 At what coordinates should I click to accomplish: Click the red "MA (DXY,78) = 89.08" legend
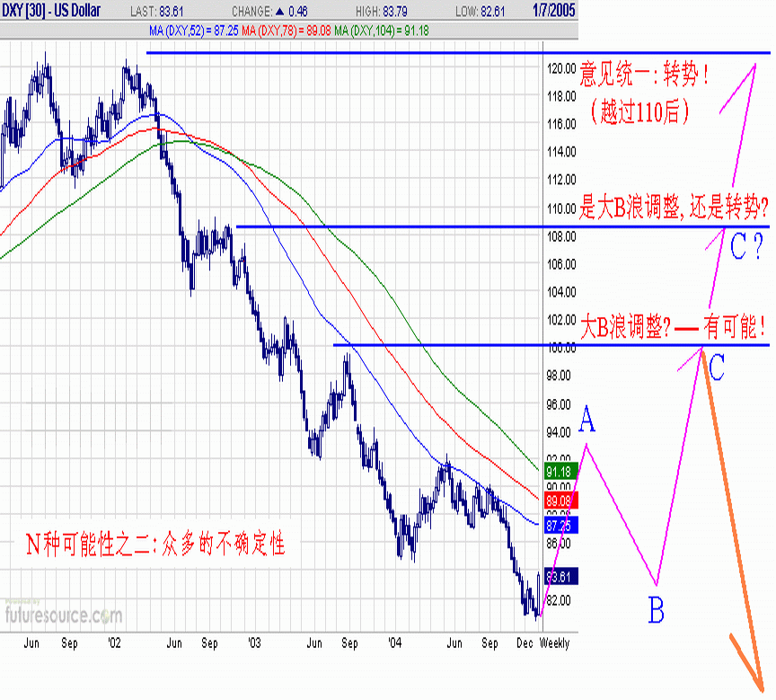click(x=286, y=31)
